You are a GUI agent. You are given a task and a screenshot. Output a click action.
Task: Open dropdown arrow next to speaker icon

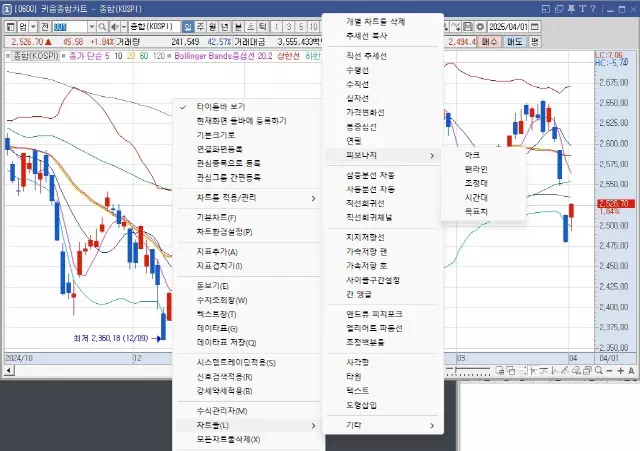[124, 27]
